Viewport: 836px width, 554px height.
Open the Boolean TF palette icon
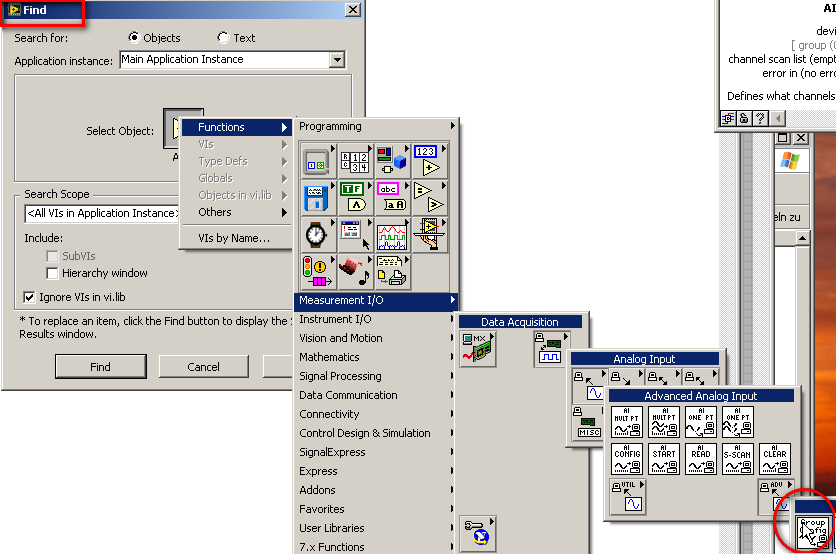[x=356, y=198]
